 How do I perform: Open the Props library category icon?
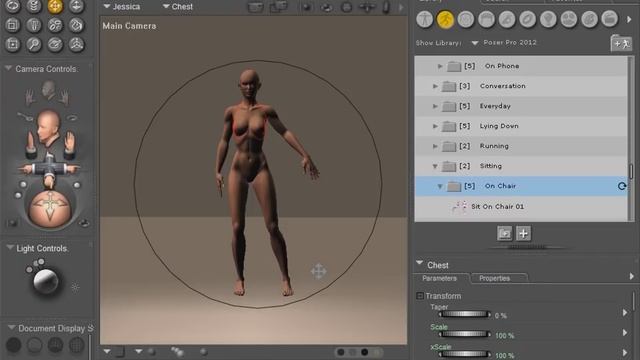click(x=527, y=19)
